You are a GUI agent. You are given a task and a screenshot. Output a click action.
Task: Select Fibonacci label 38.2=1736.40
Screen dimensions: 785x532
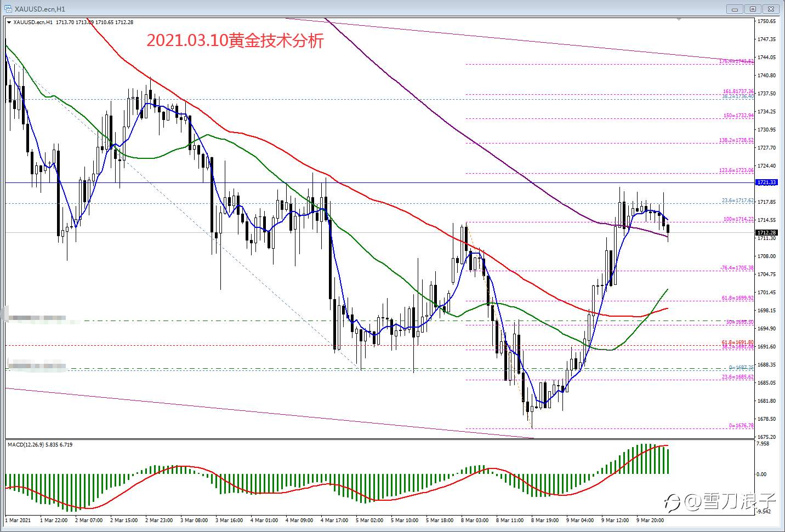[x=738, y=96]
